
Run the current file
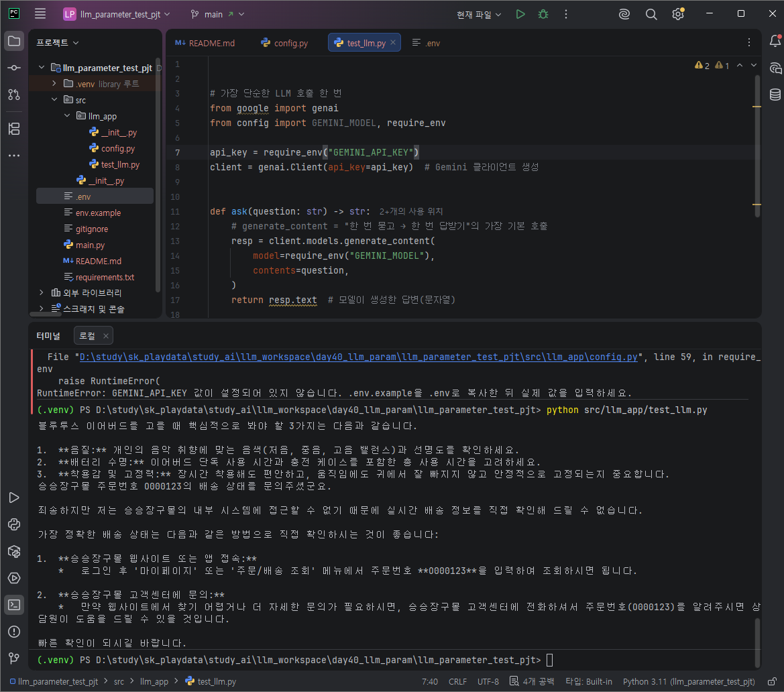tap(520, 14)
